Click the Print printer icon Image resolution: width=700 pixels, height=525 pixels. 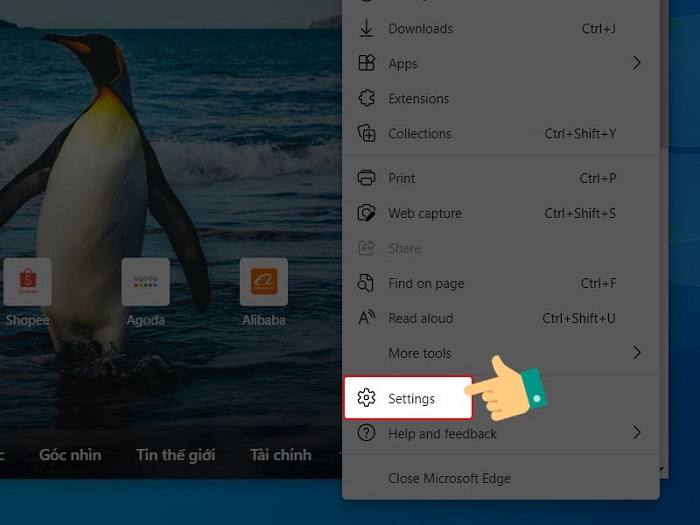367,178
